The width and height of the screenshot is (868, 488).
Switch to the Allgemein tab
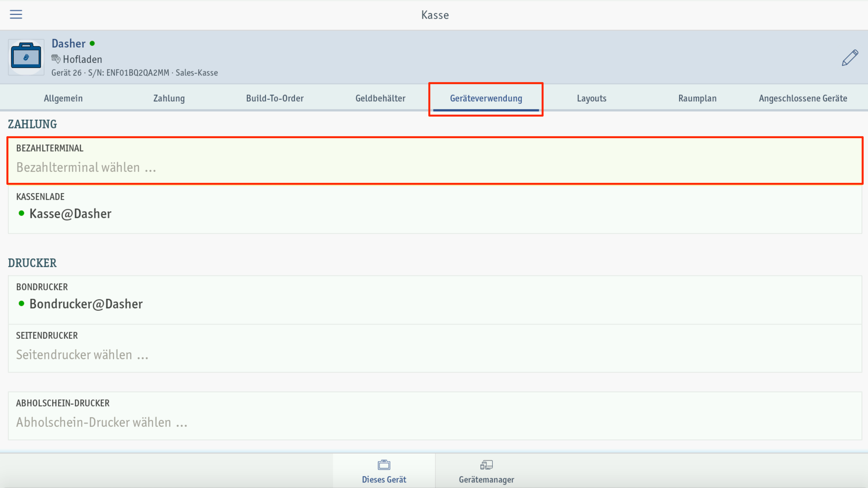coord(63,98)
